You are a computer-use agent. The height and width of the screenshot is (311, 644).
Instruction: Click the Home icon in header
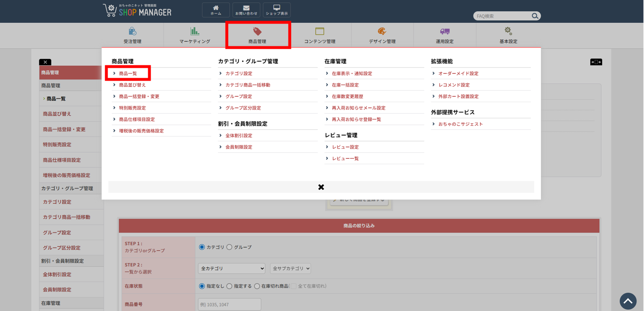[x=216, y=8]
